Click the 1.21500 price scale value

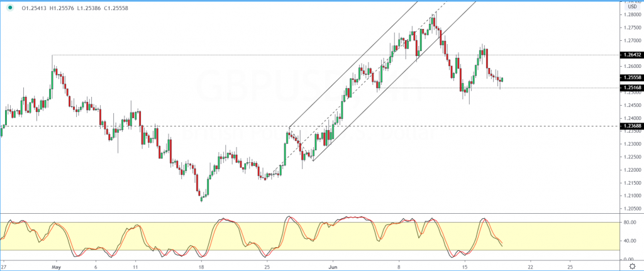click(632, 183)
